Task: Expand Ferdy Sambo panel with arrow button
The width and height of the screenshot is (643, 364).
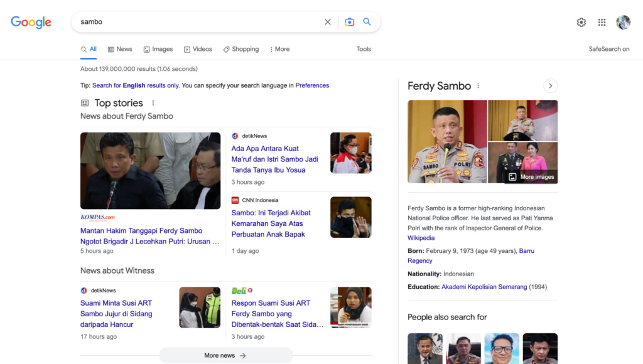Action: click(x=550, y=86)
